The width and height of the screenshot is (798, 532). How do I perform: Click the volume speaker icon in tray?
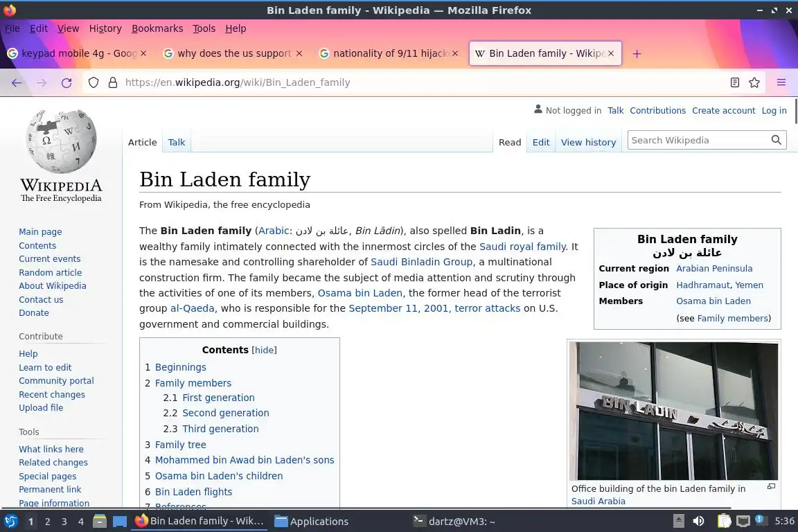699,522
